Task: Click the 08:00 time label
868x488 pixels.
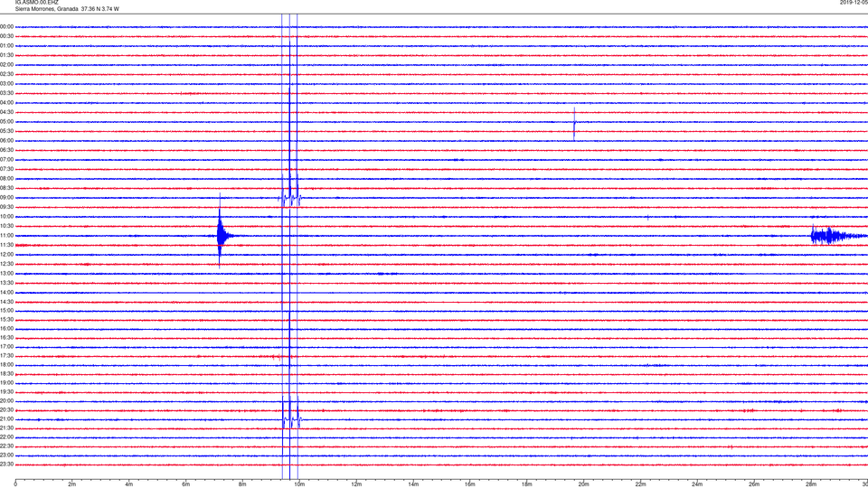Action: [x=6, y=179]
